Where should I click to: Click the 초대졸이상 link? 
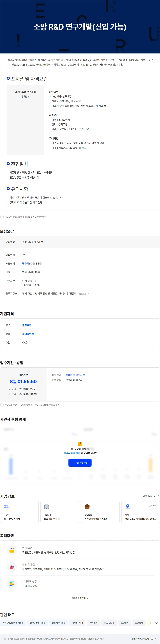tap(28, 334)
